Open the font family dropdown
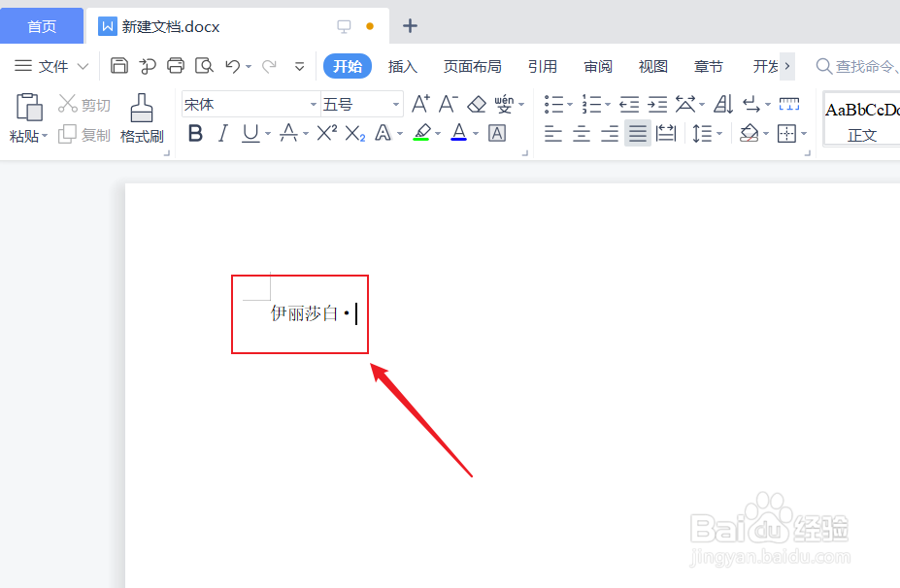900x588 pixels. [x=312, y=103]
